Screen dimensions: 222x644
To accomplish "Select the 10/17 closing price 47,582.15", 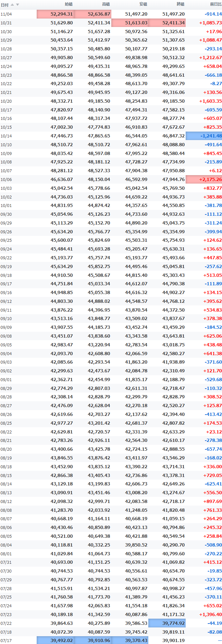I will tap(173, 110).
